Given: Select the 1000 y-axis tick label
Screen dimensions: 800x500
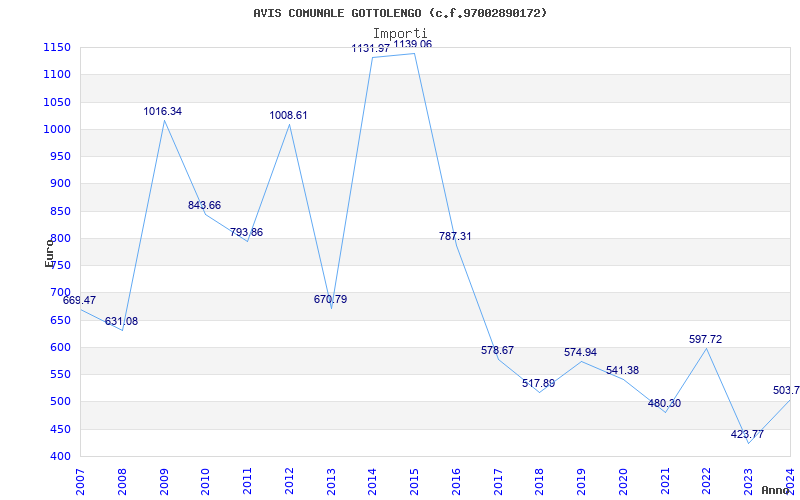Looking at the screenshot, I should pos(57,129).
